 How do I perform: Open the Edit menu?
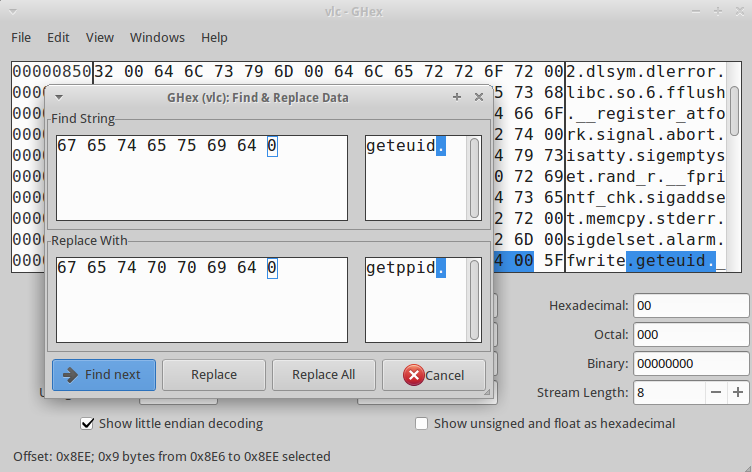58,37
